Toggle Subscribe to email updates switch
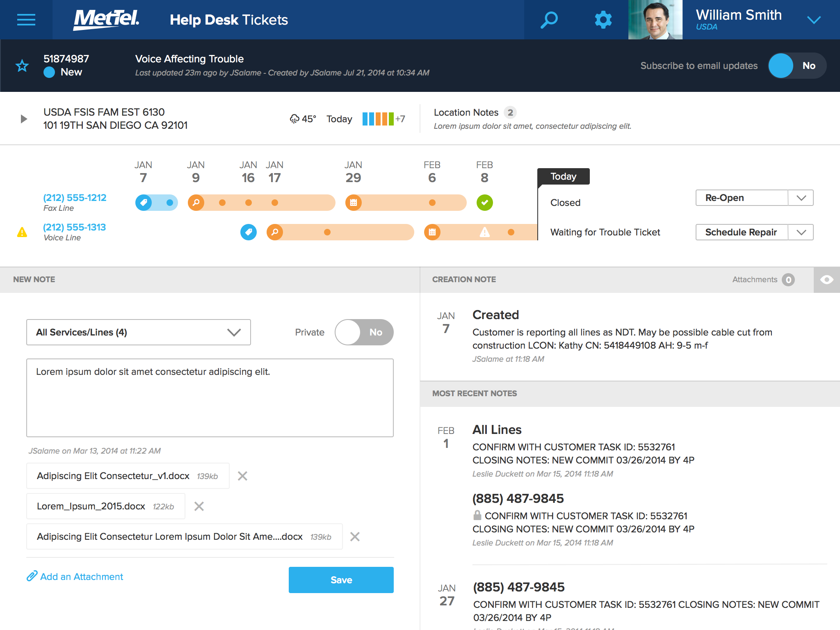The height and width of the screenshot is (630, 840). pos(797,66)
